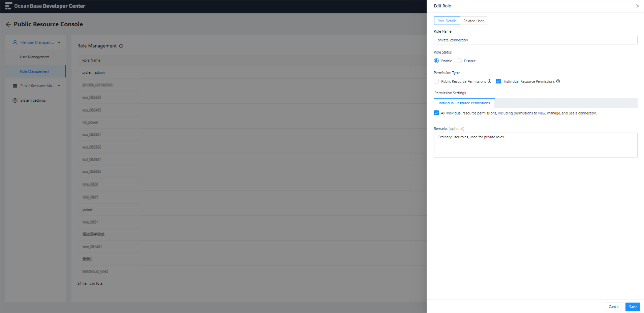Switch to the Role Details tab

tap(447, 21)
